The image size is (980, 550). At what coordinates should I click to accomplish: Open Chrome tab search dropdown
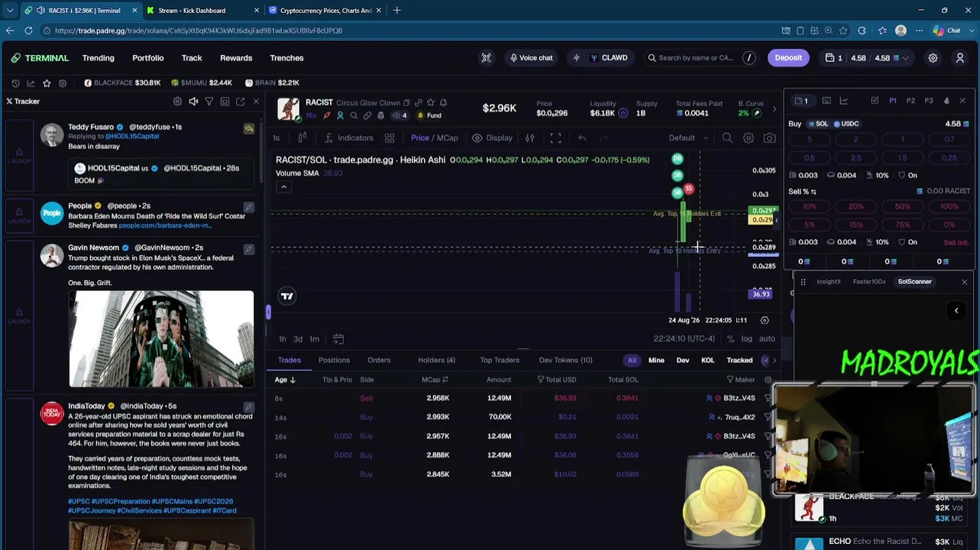pos(10,11)
